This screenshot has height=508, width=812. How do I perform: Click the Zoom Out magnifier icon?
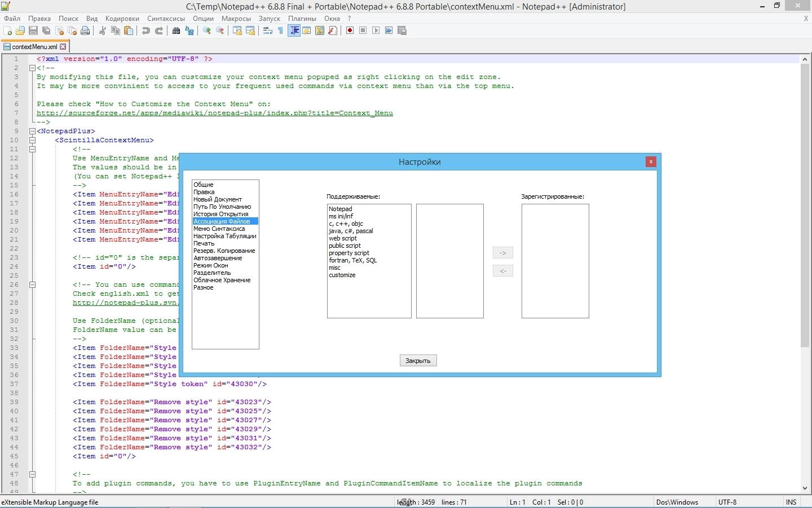(x=220, y=30)
